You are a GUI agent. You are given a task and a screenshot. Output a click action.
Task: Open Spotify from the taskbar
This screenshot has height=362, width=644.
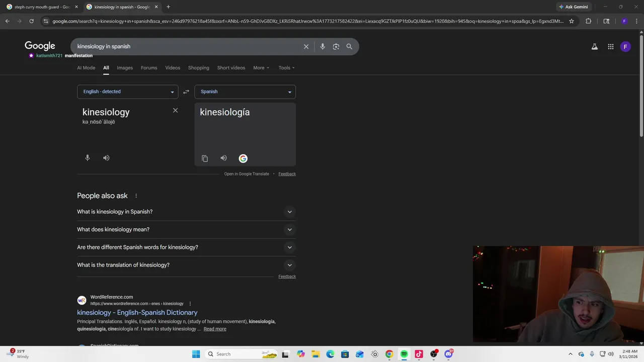pyautogui.click(x=404, y=354)
